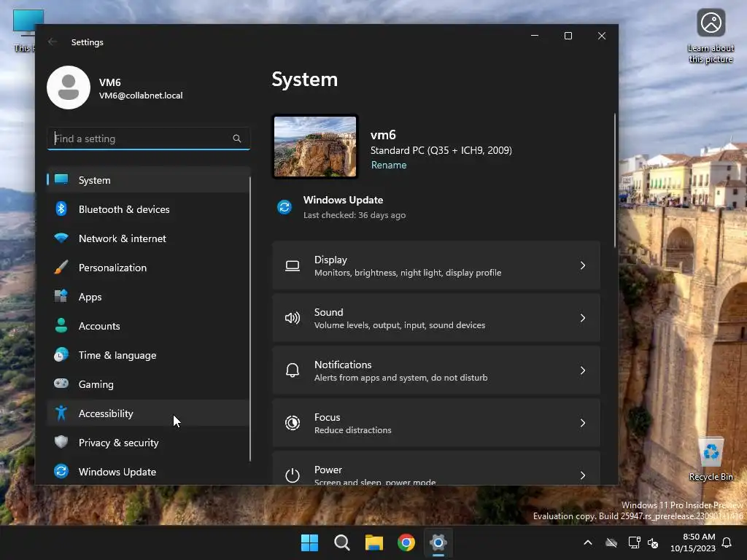Click the Gaming controller icon
The width and height of the screenshot is (747, 560).
[61, 384]
